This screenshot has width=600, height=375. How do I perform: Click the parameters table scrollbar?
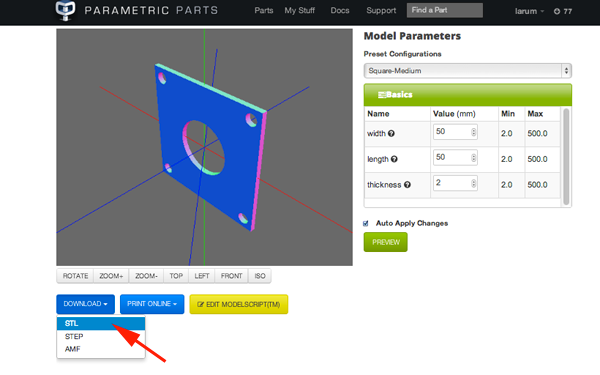(566, 157)
